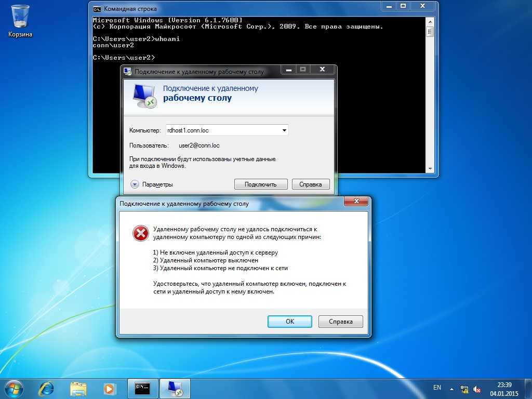Screen dimensions: 532x399
Task: Click Справка in the error dialog
Action: 341,321
